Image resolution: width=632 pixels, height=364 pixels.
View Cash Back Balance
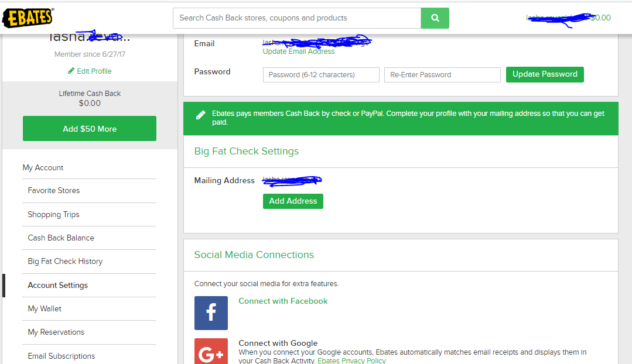[x=61, y=238]
